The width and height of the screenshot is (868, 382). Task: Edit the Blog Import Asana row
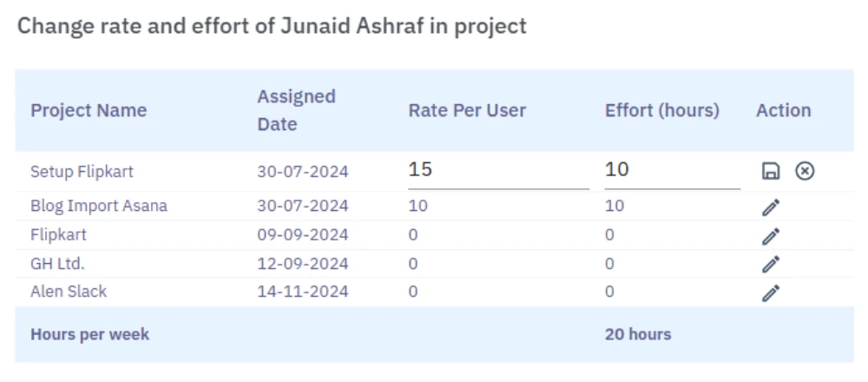[x=771, y=207]
